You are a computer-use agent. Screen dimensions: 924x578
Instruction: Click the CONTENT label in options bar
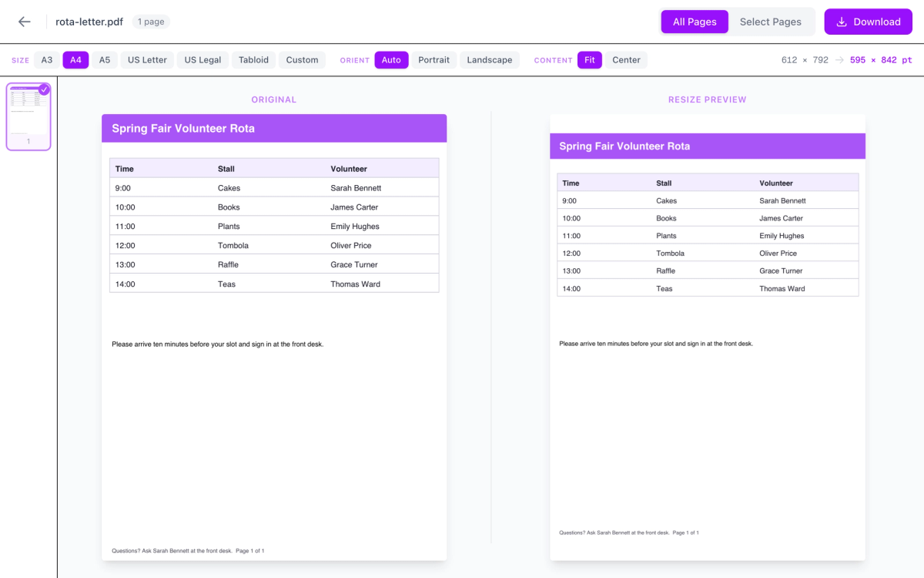[x=554, y=60]
